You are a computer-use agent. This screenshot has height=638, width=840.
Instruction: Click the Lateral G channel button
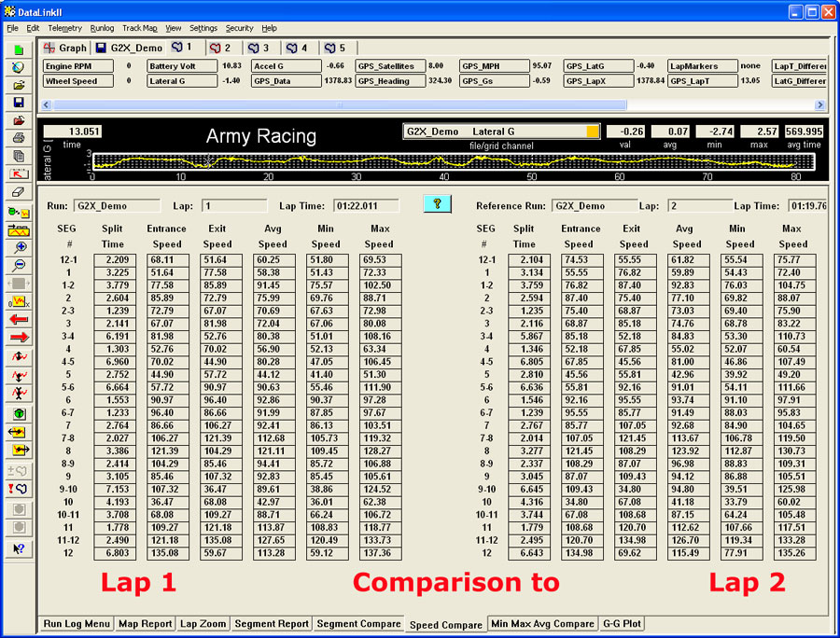tap(180, 81)
